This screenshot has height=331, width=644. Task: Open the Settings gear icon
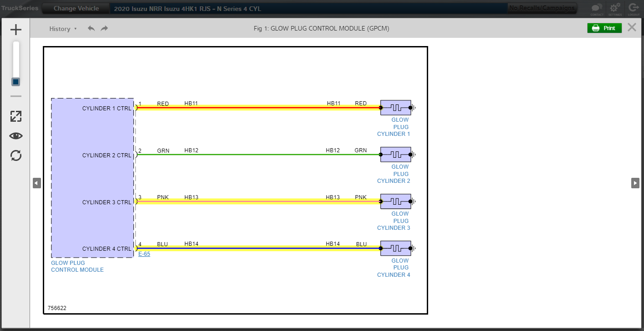click(615, 8)
